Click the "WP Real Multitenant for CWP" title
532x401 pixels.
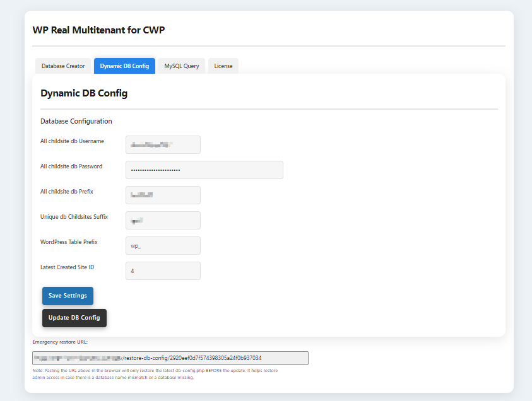coord(99,30)
